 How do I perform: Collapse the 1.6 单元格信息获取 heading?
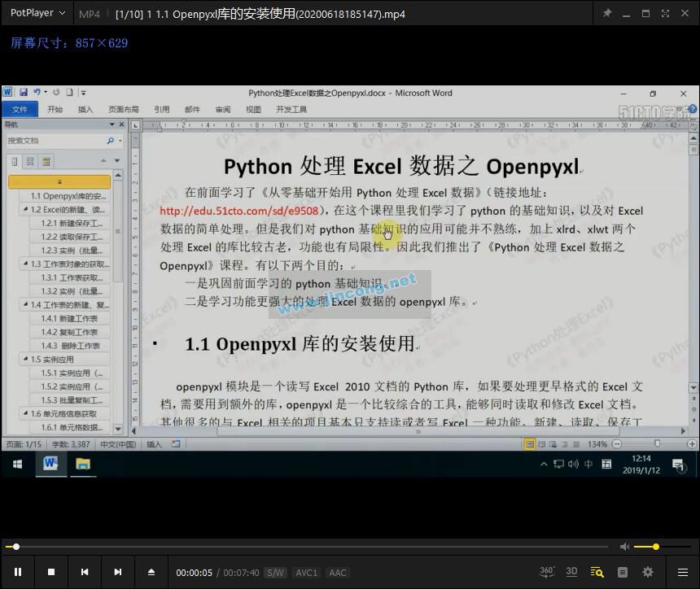coord(25,413)
